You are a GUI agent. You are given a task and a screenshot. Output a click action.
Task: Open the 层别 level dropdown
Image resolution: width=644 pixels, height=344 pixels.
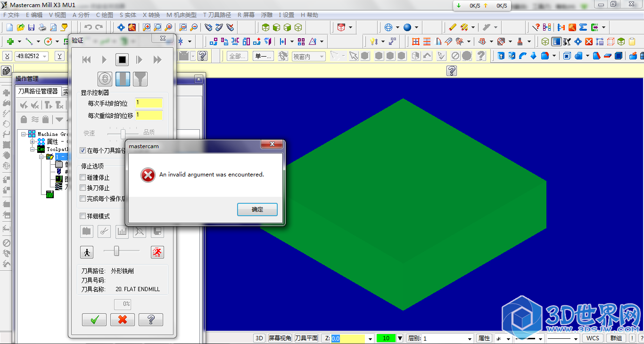click(469, 338)
